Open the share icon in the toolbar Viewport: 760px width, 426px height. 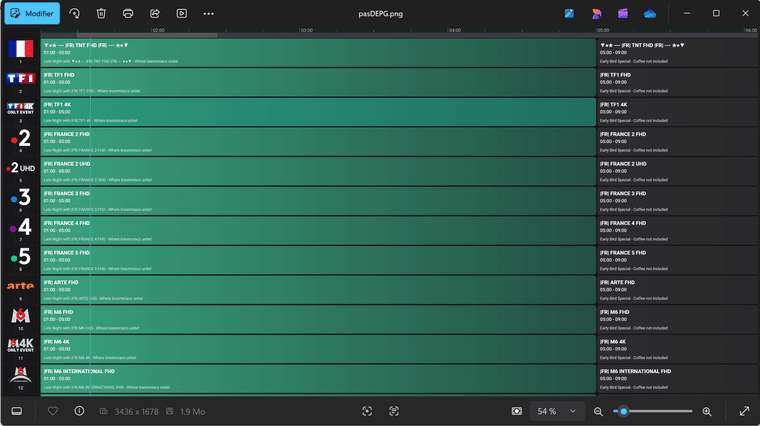point(155,14)
